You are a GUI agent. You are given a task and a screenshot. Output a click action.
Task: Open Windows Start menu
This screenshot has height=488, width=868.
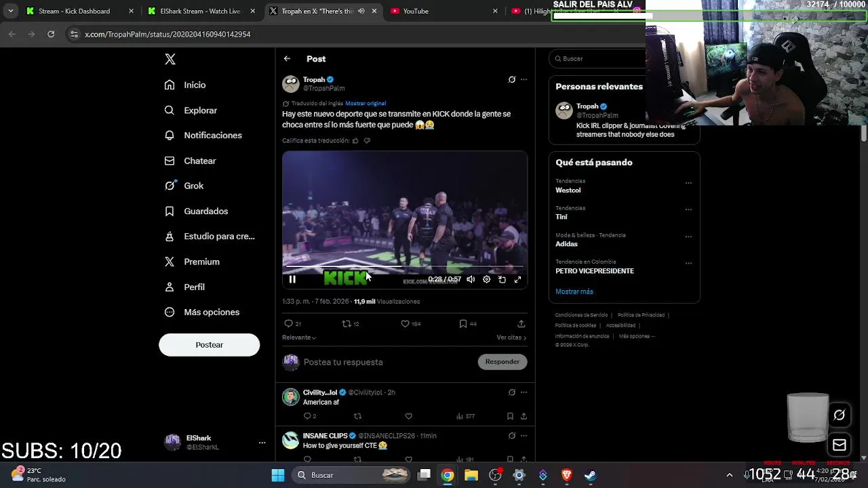pos(278,475)
